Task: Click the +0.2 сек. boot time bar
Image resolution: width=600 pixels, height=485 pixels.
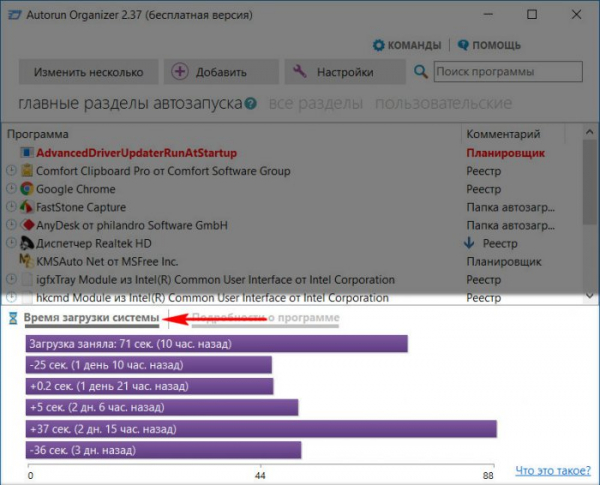Action: pyautogui.click(x=150, y=386)
